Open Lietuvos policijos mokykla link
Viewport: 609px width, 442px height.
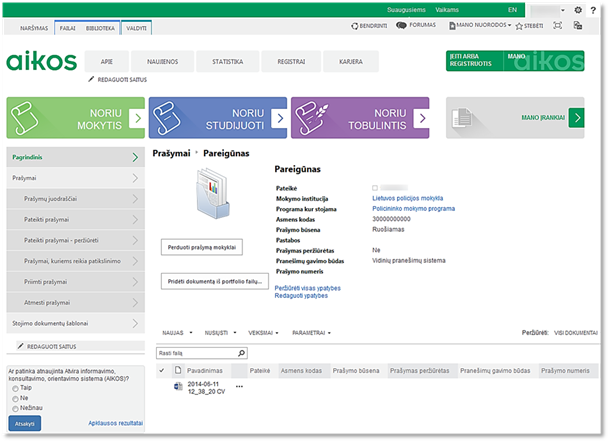(407, 198)
